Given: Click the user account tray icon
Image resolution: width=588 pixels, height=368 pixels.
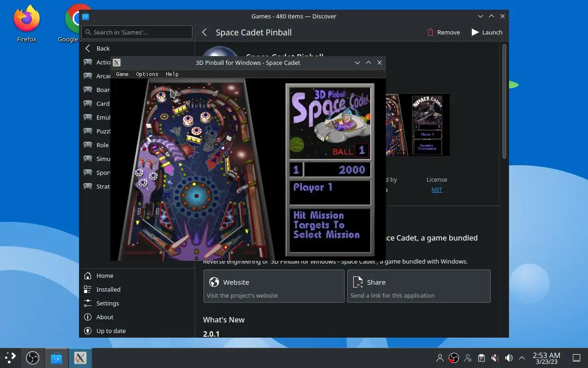Looking at the screenshot, I should pos(440,357).
